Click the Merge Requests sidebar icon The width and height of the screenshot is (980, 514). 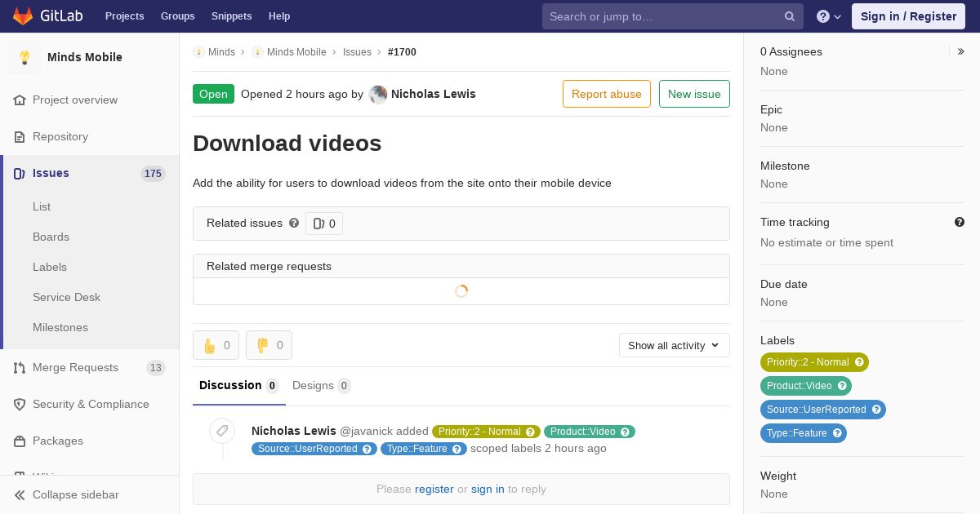(20, 367)
